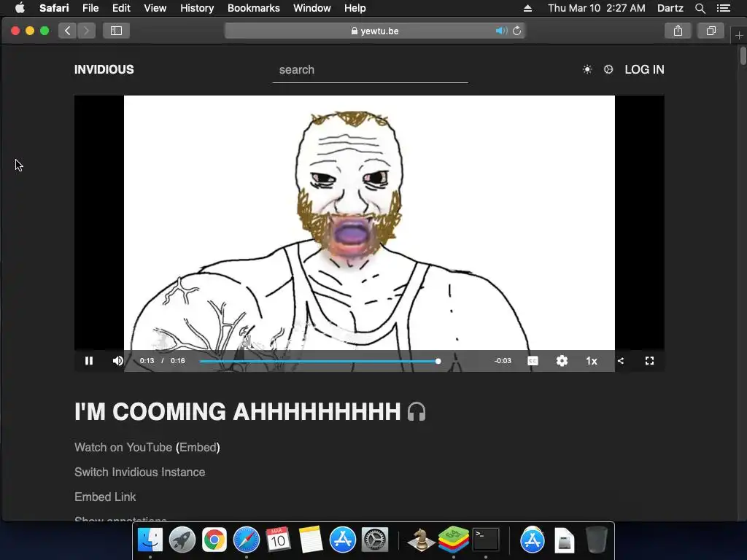The image size is (747, 560).
Task: Click the video frame area
Action: pos(369,223)
